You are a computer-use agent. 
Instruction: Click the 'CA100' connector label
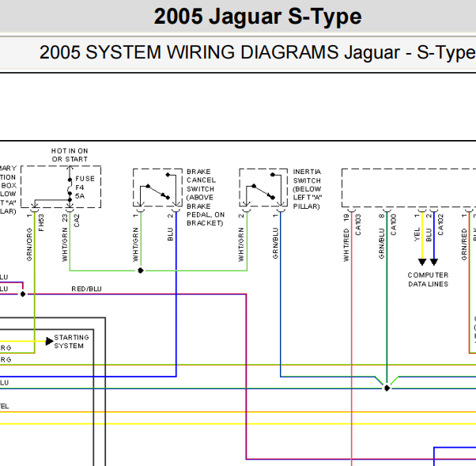pos(394,225)
